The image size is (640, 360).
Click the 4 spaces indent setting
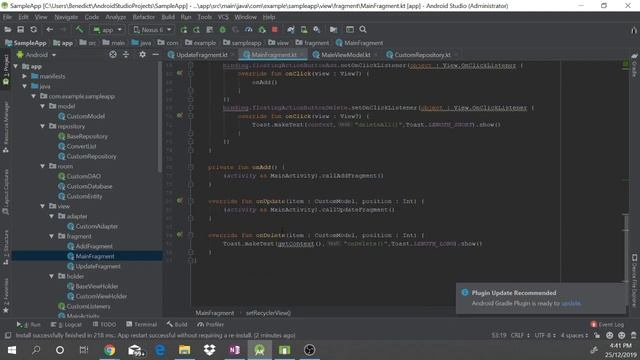tap(575, 335)
